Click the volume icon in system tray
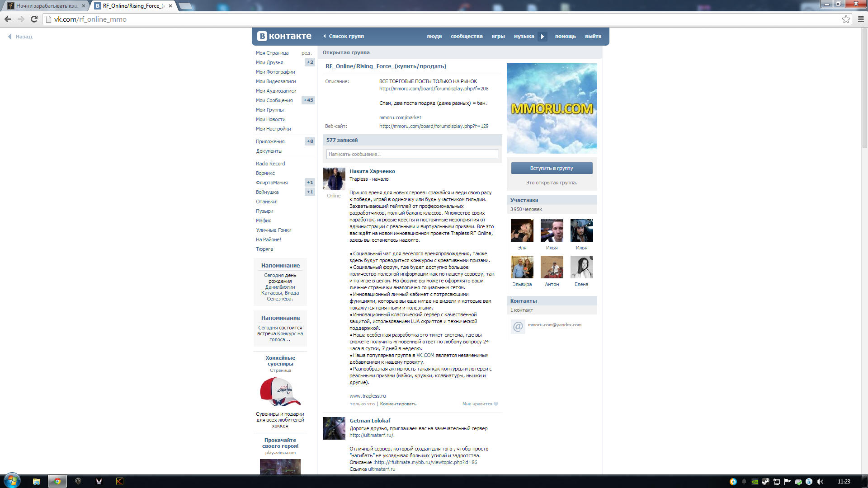 click(820, 482)
